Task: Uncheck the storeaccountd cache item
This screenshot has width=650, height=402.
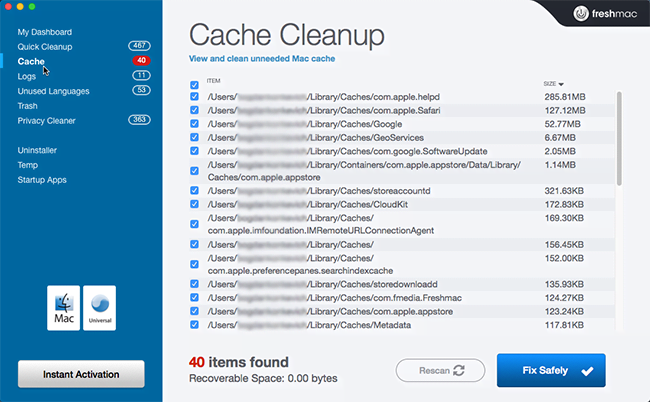Action: pyautogui.click(x=194, y=191)
